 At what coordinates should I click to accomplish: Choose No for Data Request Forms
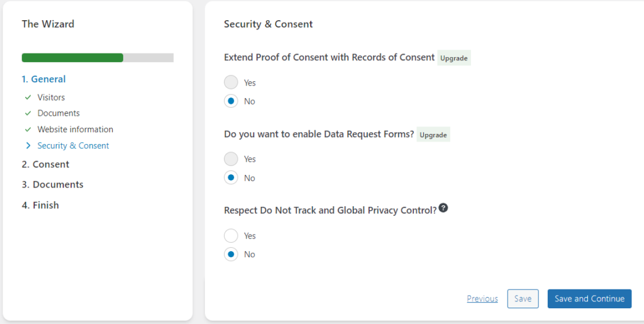click(x=231, y=178)
